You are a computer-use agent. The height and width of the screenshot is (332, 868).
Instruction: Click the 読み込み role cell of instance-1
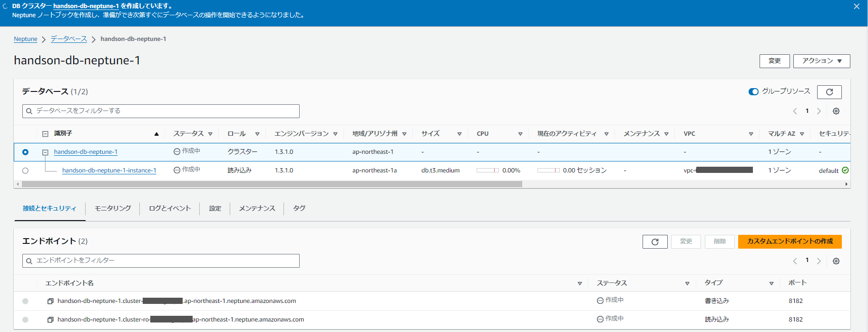[x=240, y=171]
